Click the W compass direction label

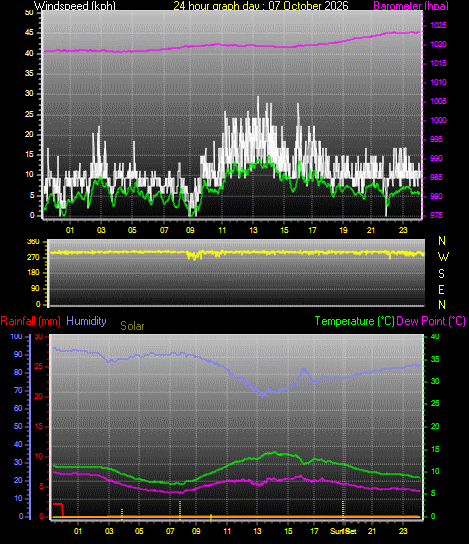click(443, 257)
